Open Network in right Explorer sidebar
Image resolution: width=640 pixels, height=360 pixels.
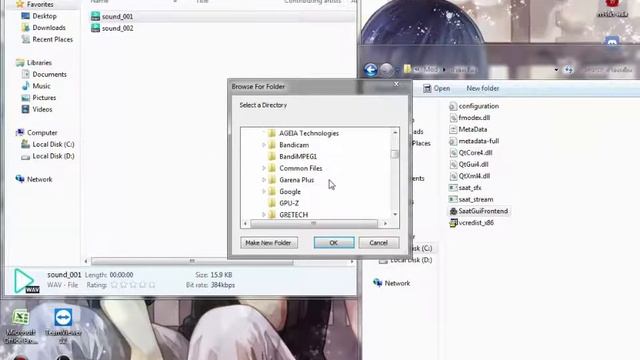pyautogui.click(x=391, y=283)
